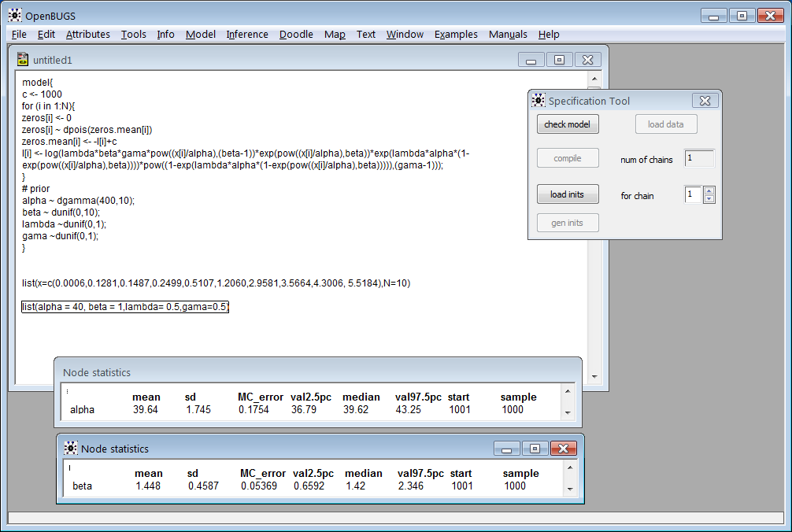Click the beta median value 1.42
The width and height of the screenshot is (792, 532).
(x=356, y=486)
